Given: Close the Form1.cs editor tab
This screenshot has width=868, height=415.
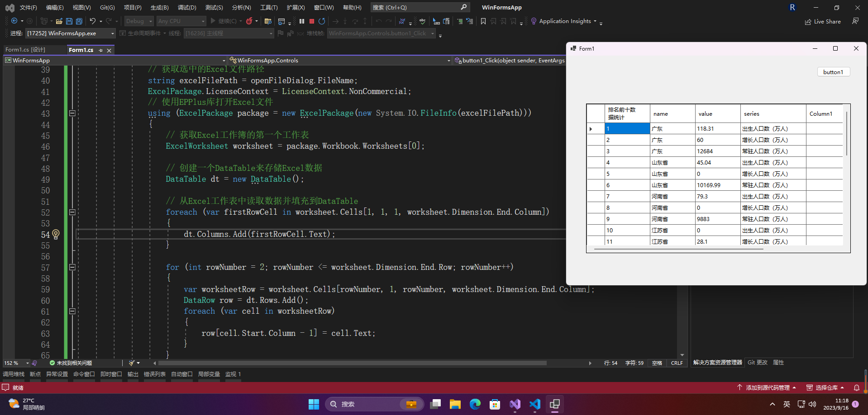Looking at the screenshot, I should coord(109,50).
